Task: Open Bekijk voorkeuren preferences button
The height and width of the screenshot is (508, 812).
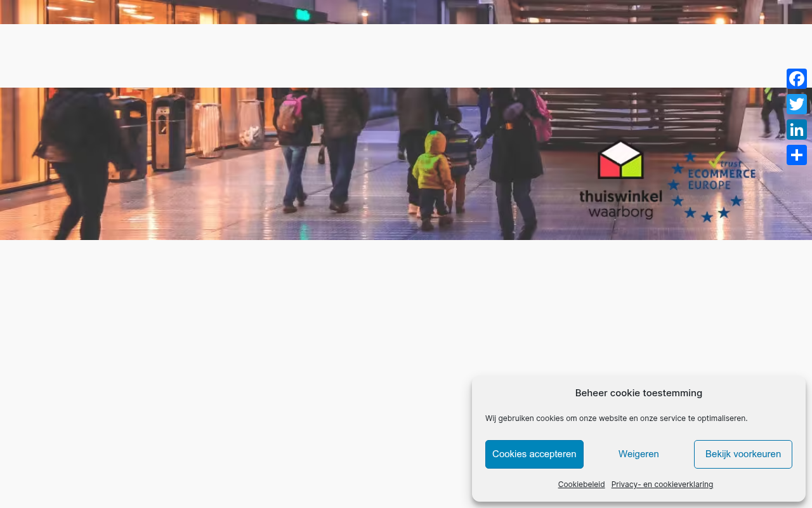Action: pyautogui.click(x=743, y=454)
